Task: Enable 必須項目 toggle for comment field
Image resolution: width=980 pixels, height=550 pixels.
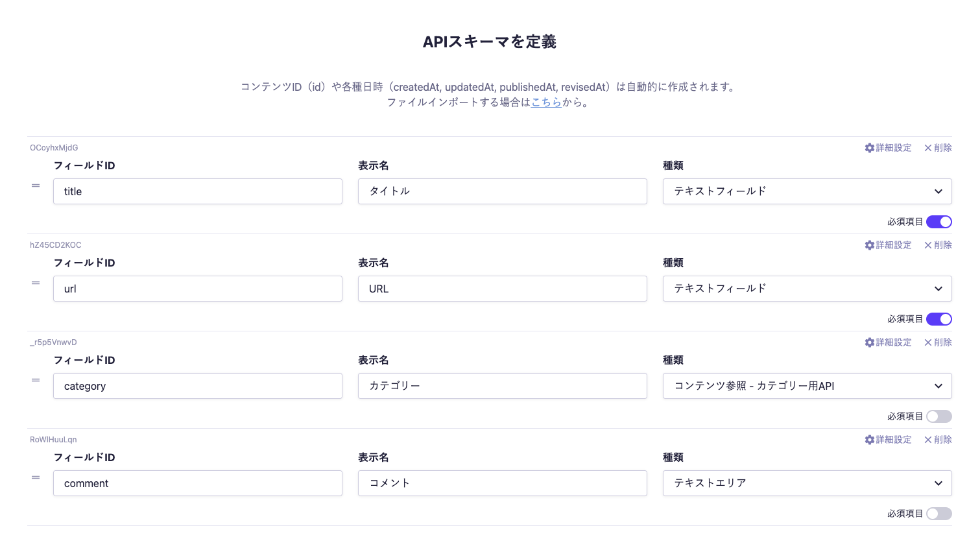Action: tap(938, 514)
